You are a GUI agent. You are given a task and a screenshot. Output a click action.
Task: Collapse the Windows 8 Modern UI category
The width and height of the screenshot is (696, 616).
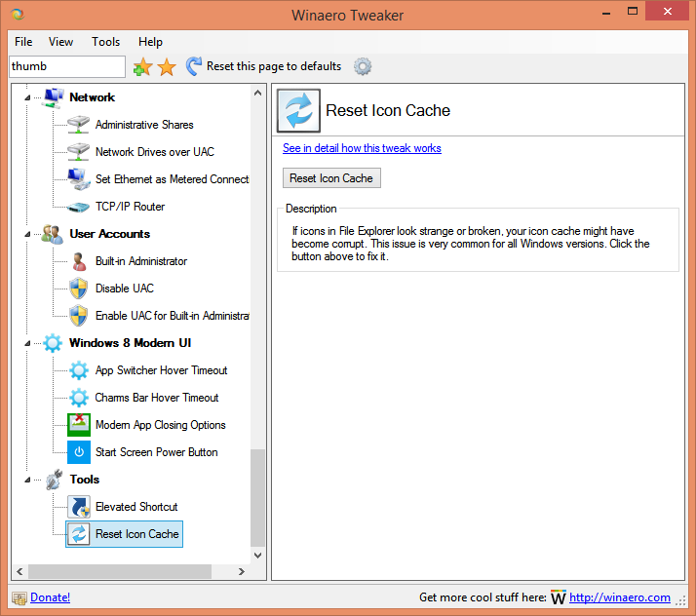27,343
